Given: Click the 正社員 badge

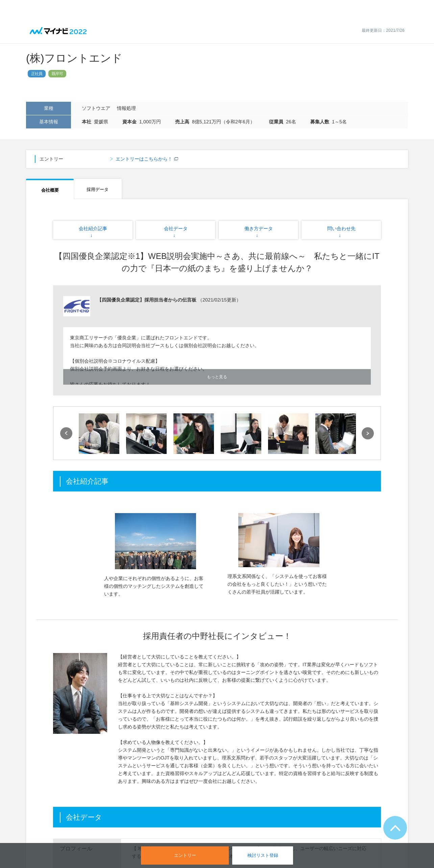Looking at the screenshot, I should point(37,74).
